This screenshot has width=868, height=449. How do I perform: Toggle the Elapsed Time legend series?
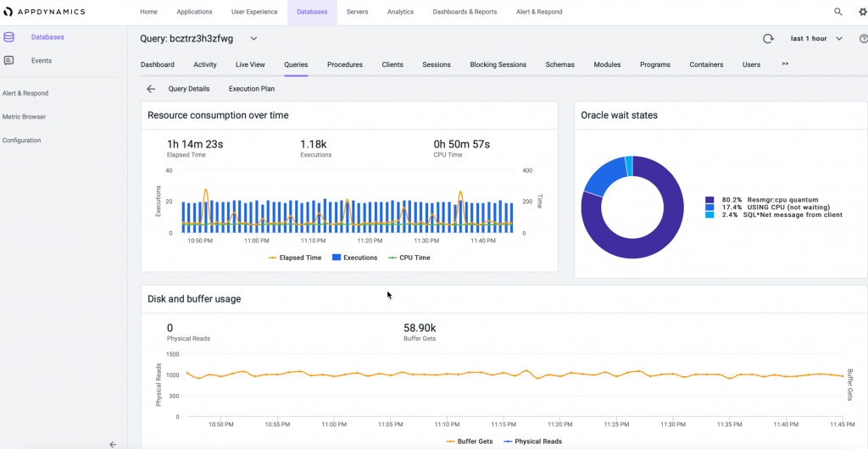pos(295,258)
